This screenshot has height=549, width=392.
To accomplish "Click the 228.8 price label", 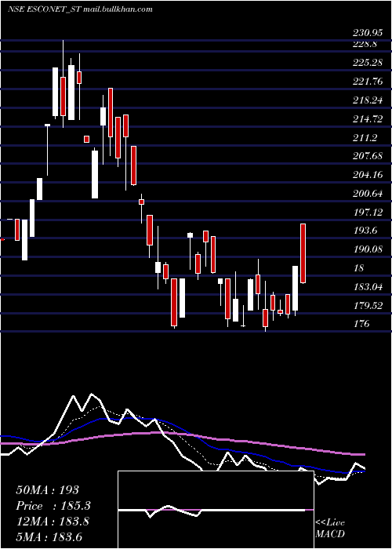I will pyautogui.click(x=365, y=44).
